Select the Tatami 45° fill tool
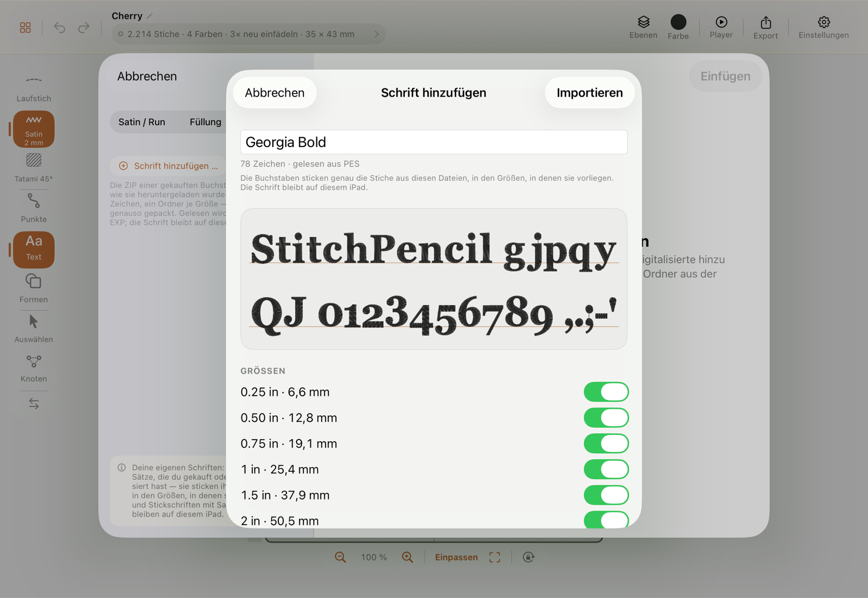 [34, 168]
